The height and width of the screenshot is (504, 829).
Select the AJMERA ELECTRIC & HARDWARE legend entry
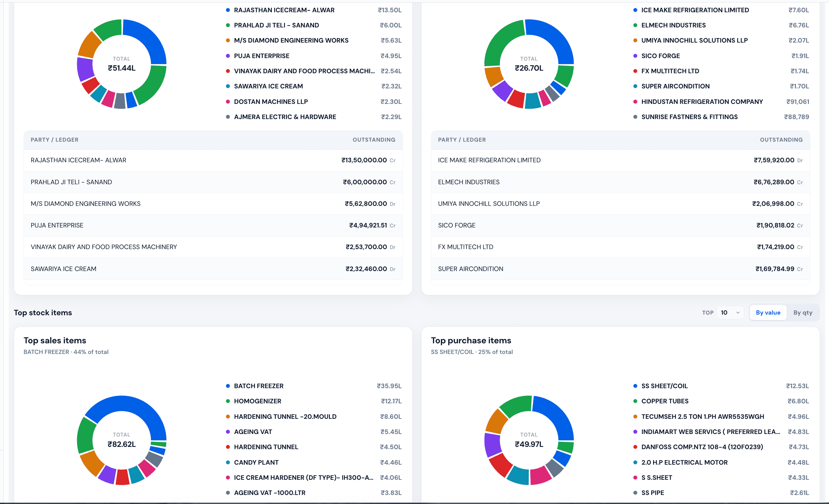click(313, 117)
